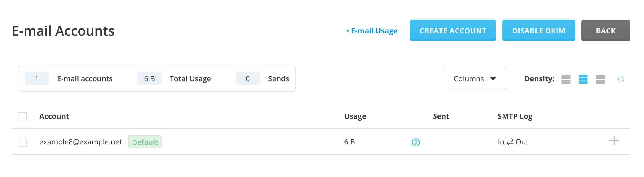Click the Columns dropdown arrow
The width and height of the screenshot is (644, 177).
493,79
